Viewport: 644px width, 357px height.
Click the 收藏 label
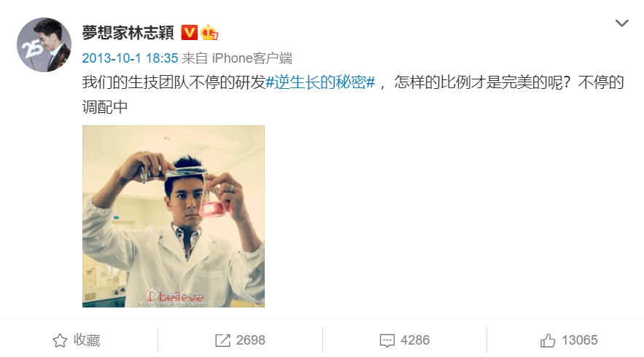(87, 340)
